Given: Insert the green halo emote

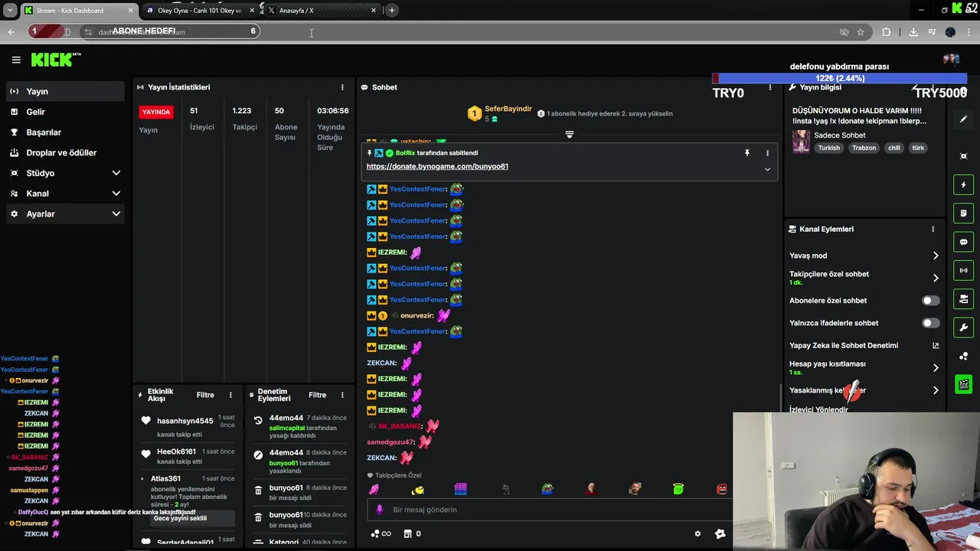Looking at the screenshot, I should click(678, 488).
